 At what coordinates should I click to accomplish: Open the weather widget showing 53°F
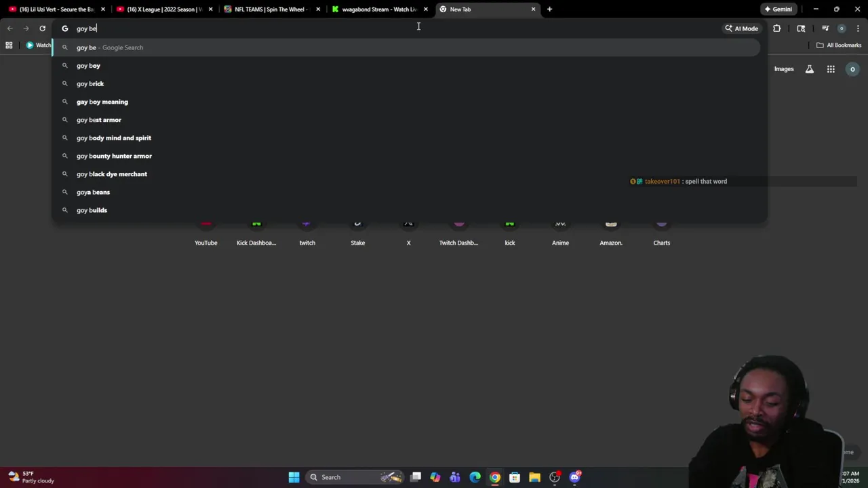tap(31, 477)
